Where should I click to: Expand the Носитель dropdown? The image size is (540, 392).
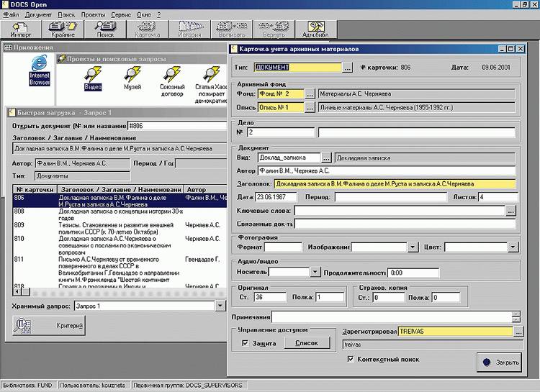click(315, 272)
